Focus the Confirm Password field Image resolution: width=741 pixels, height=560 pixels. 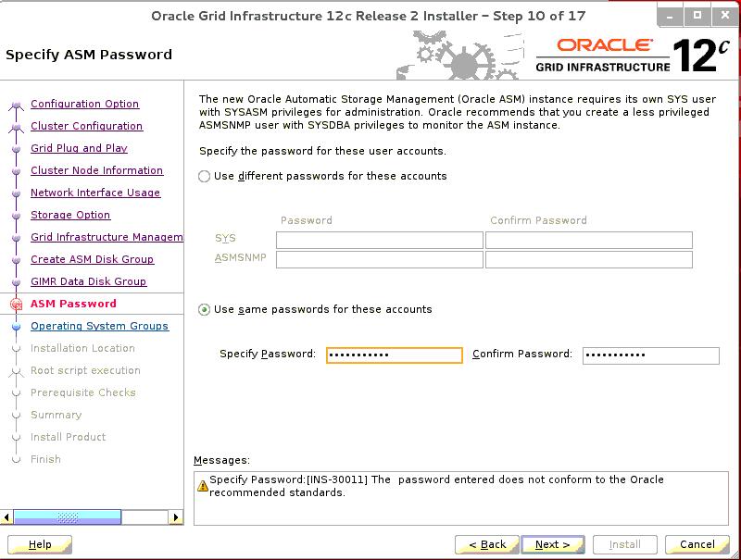[651, 355]
